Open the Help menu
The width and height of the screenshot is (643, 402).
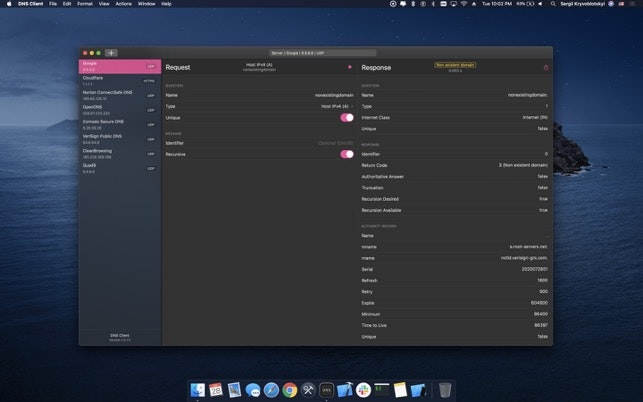[x=166, y=4]
